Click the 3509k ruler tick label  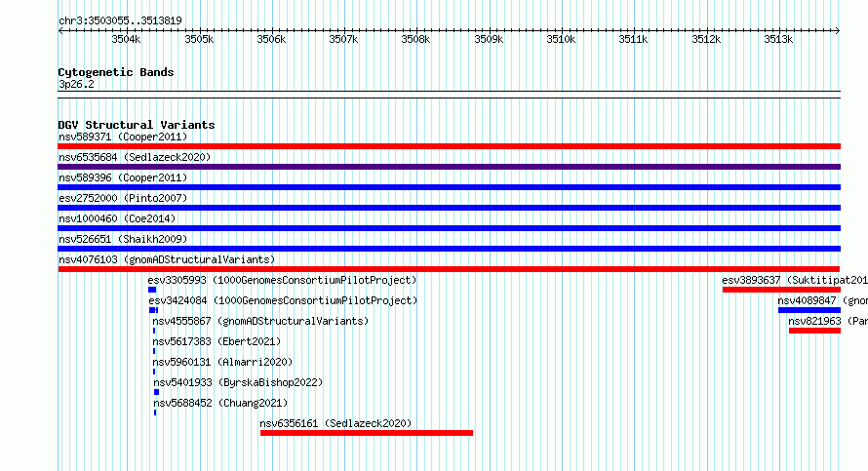489,39
